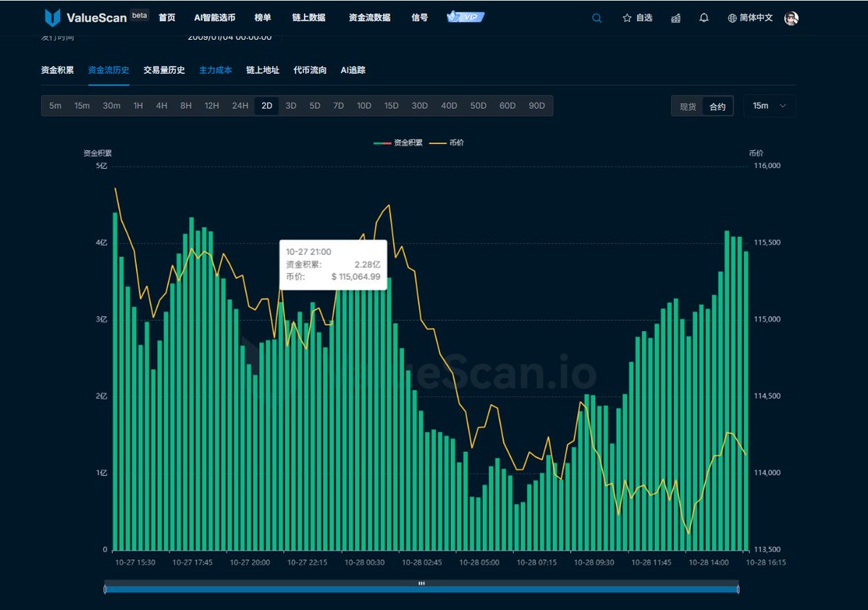Switch to 现货 spot mode
The image size is (868, 610).
(687, 106)
